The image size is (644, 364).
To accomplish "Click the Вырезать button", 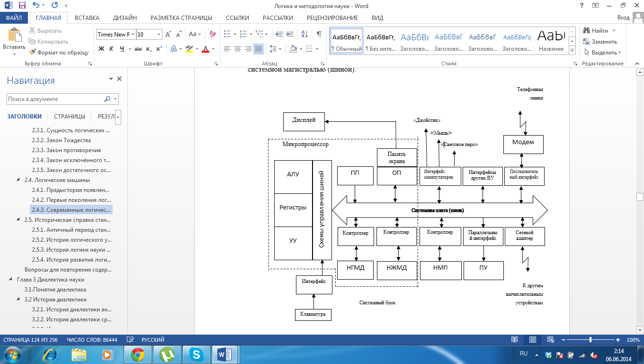I will coord(45,31).
